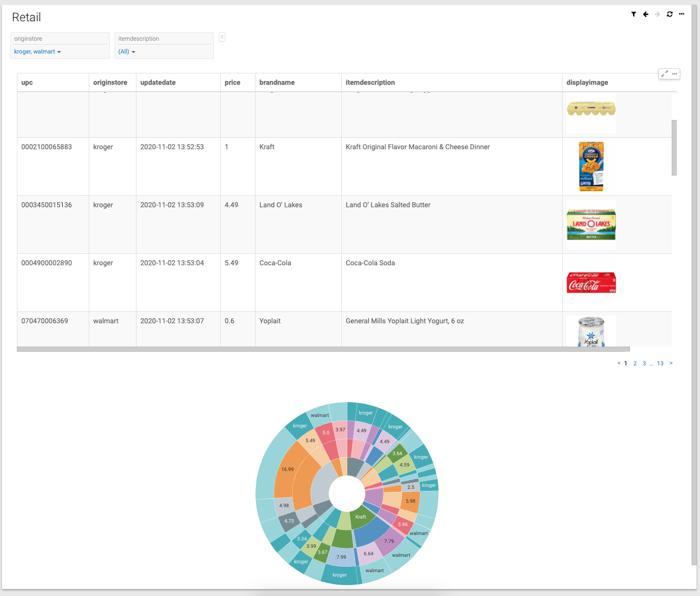
Task: Go to page 3 of the table
Action: click(x=644, y=363)
